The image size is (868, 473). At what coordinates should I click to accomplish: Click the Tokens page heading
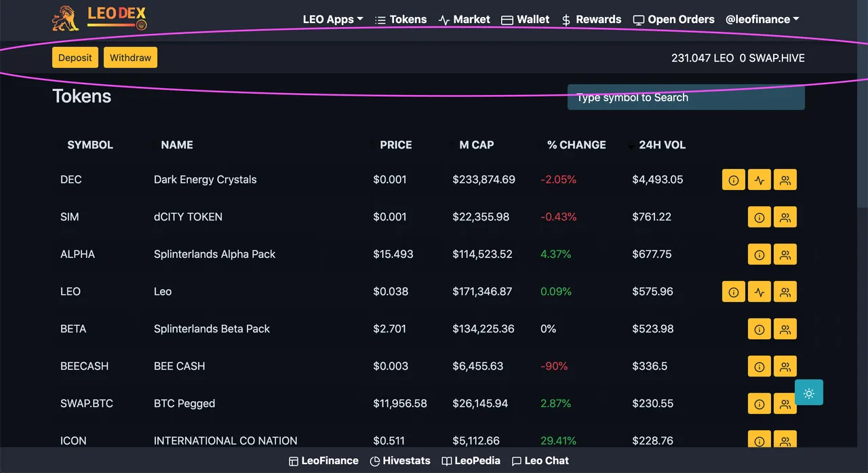pos(81,96)
